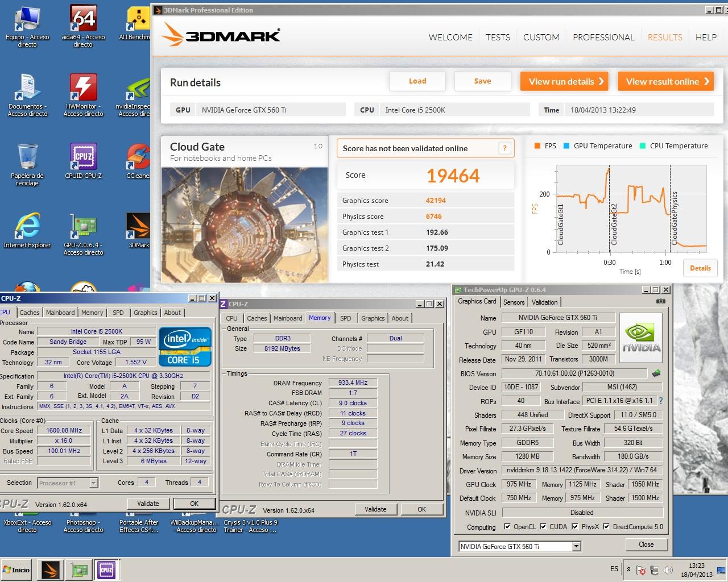Open TESTS menu in 3DMark

[498, 37]
